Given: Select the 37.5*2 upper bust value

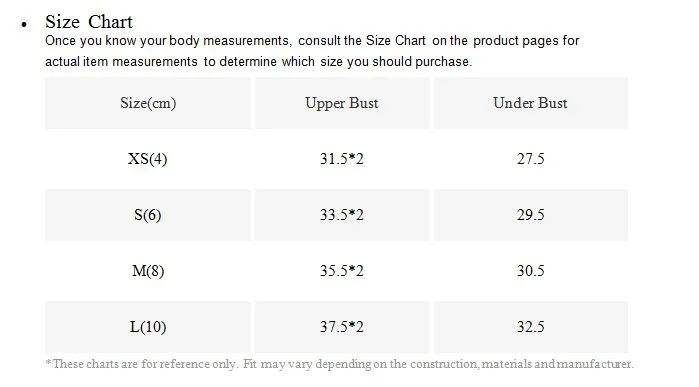Looking at the screenshot, I should coord(342,327).
